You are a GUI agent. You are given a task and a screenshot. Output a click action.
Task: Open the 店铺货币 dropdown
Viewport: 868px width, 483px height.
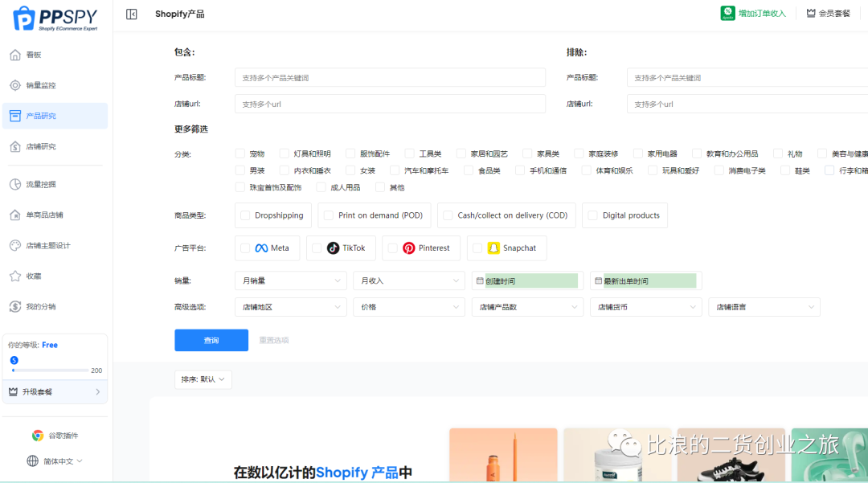pos(646,307)
